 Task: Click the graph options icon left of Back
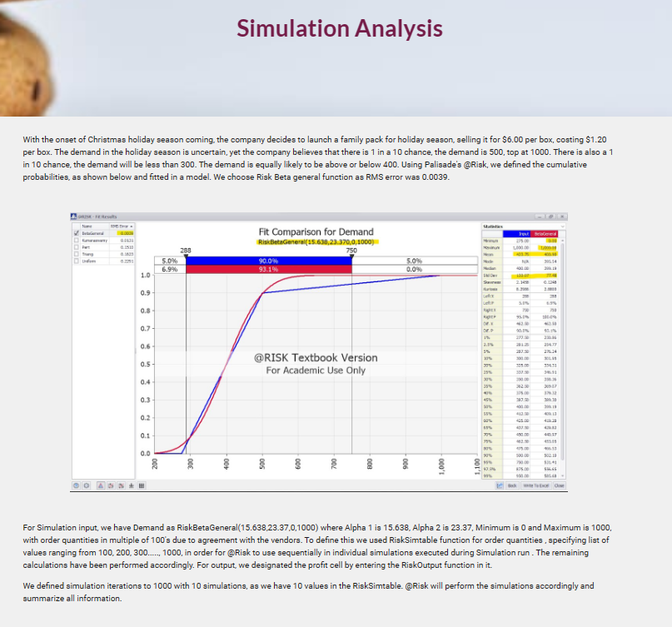click(x=500, y=485)
